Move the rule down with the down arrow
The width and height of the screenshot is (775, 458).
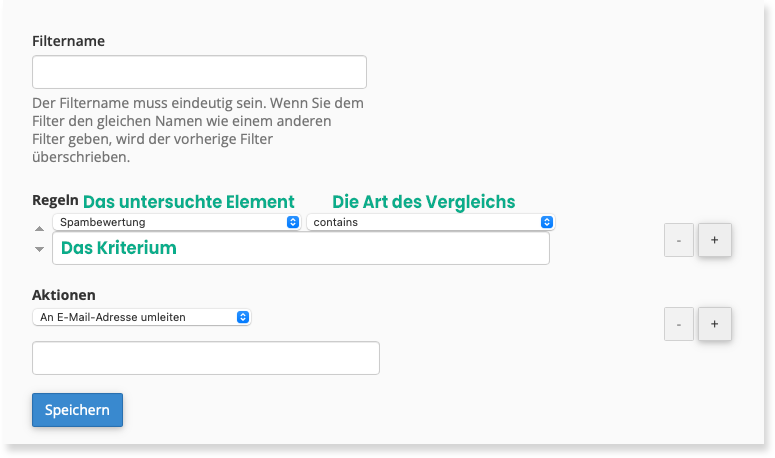(x=39, y=248)
